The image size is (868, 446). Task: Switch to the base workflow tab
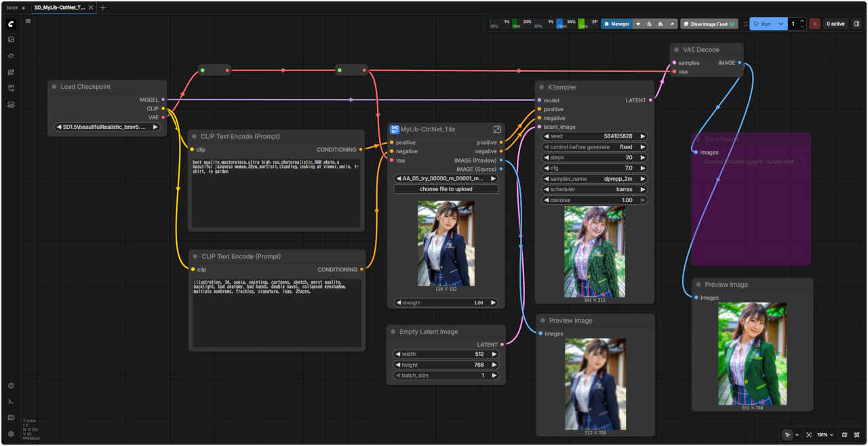pos(13,7)
